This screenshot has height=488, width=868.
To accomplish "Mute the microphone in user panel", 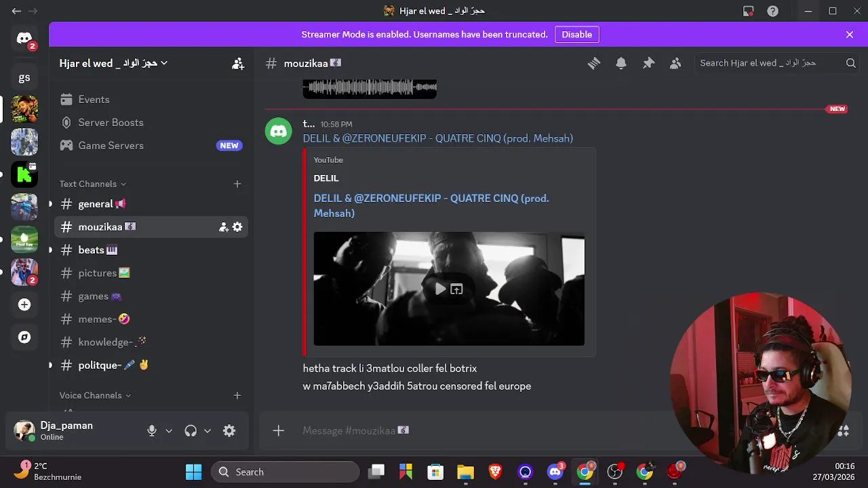I will point(152,431).
